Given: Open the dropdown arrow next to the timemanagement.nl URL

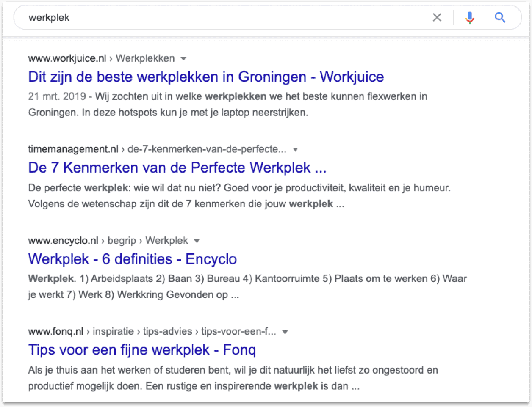Looking at the screenshot, I should tap(296, 150).
